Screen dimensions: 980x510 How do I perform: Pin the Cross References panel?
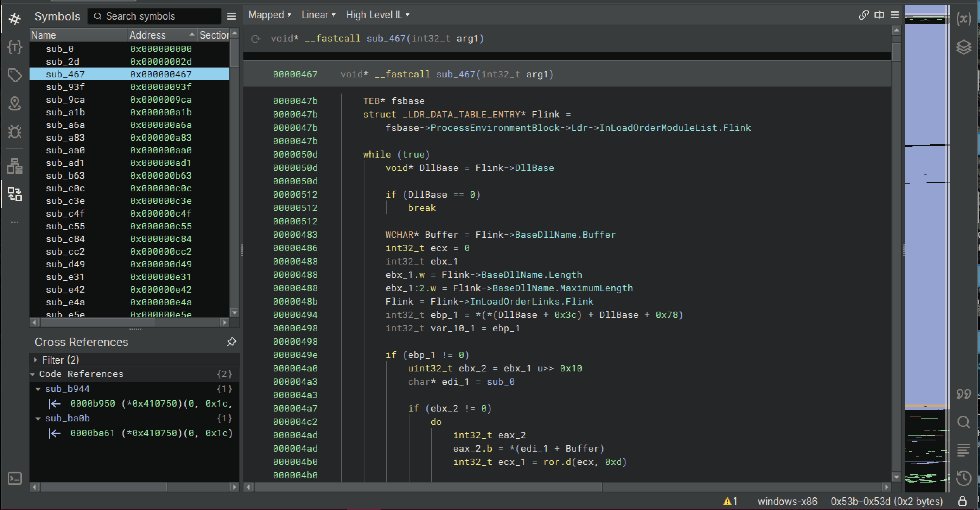point(231,342)
